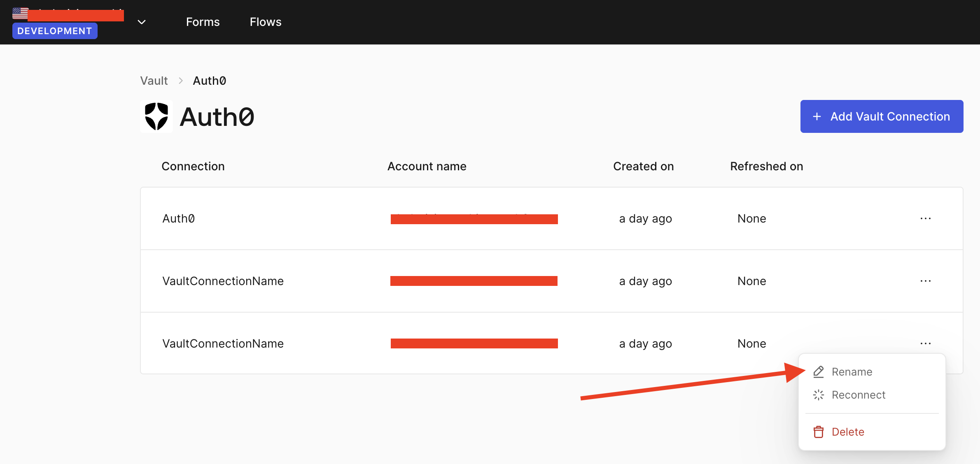The image size is (980, 464).
Task: Choose Reconnect from the context menu
Action: pos(859,394)
